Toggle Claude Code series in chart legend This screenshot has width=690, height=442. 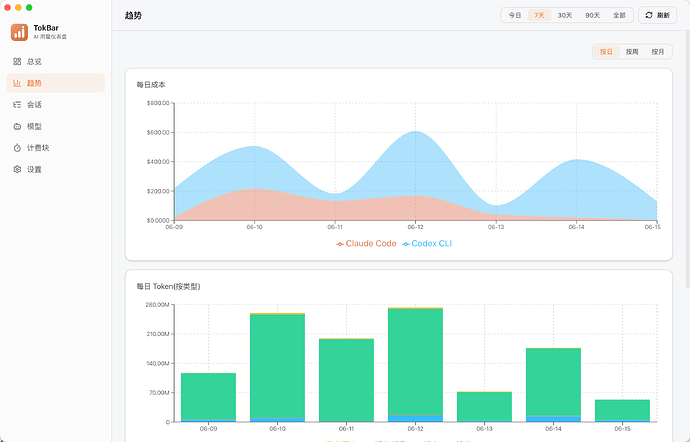point(366,243)
